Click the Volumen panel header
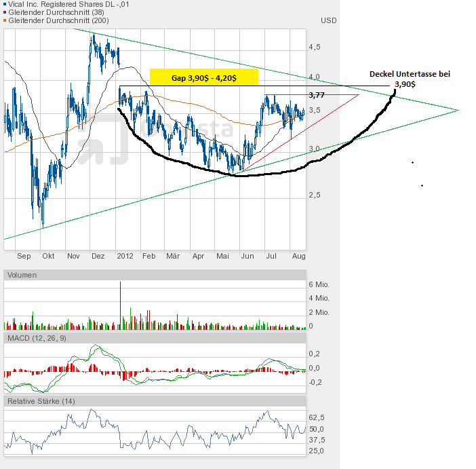The width and height of the screenshot is (476, 469). 22,275
